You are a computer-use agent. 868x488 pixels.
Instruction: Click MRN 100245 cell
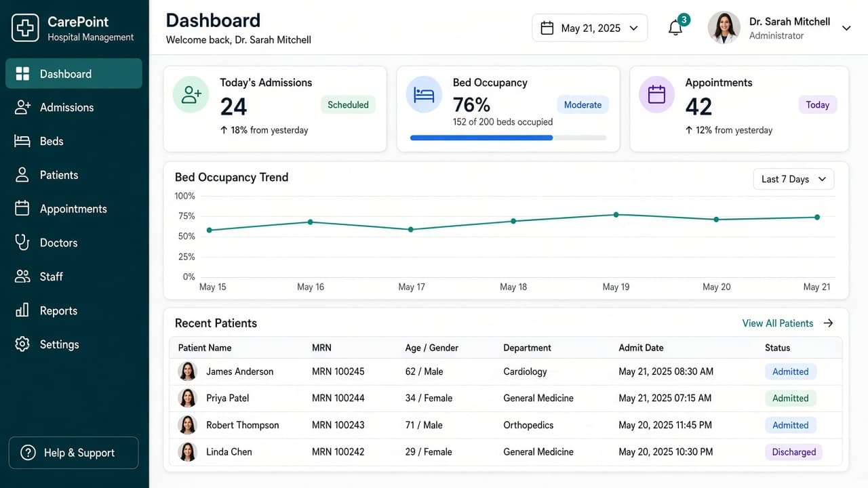click(338, 371)
